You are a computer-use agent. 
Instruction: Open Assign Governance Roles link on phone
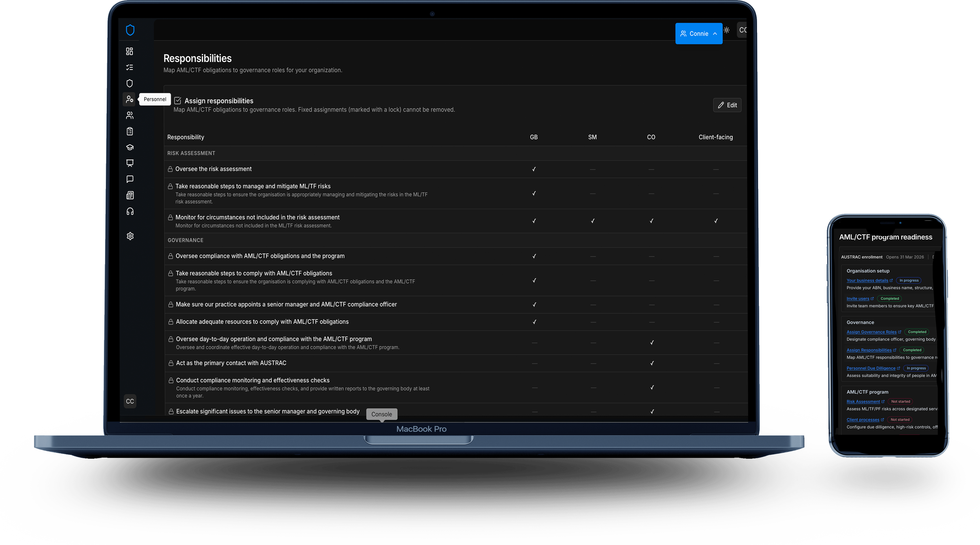pos(871,332)
